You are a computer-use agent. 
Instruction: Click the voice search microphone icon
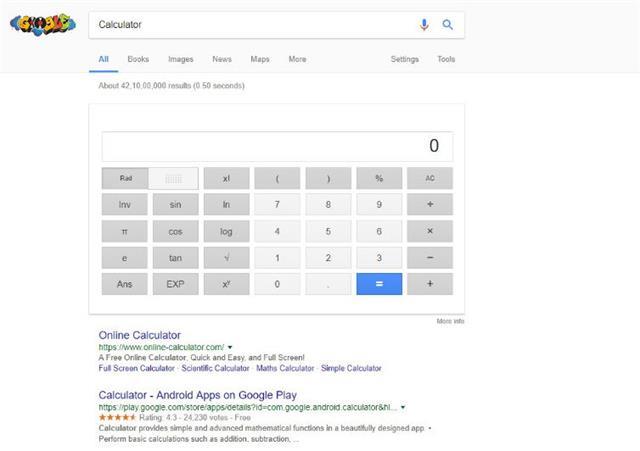tap(424, 25)
